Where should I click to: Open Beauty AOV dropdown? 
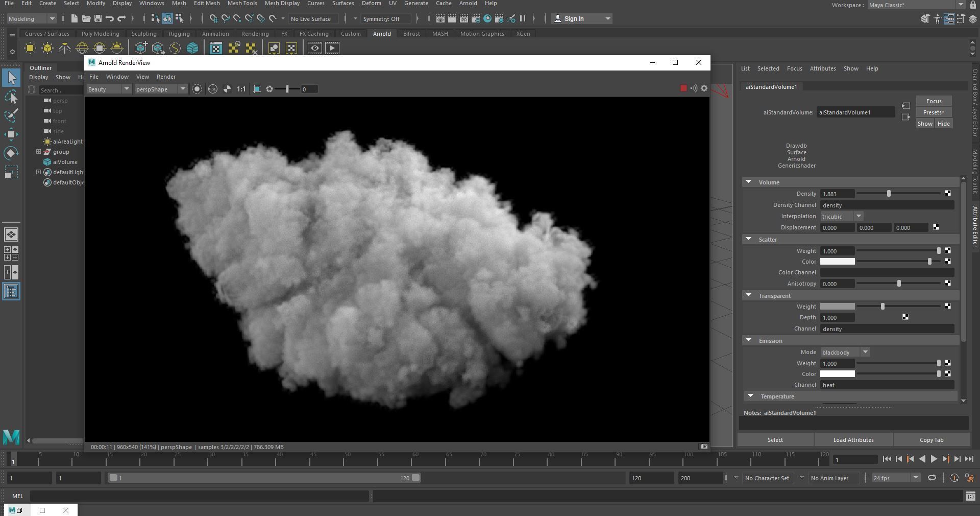pyautogui.click(x=109, y=89)
